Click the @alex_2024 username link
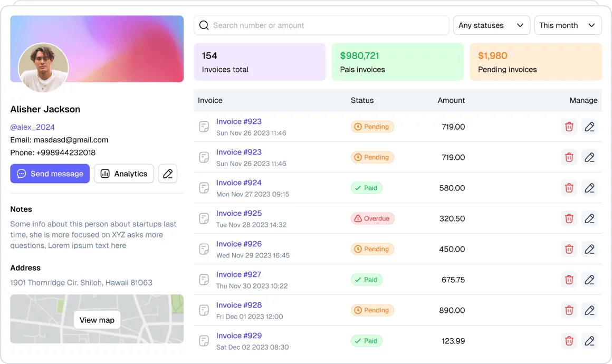Viewport: 612px width, 364px height. click(33, 127)
